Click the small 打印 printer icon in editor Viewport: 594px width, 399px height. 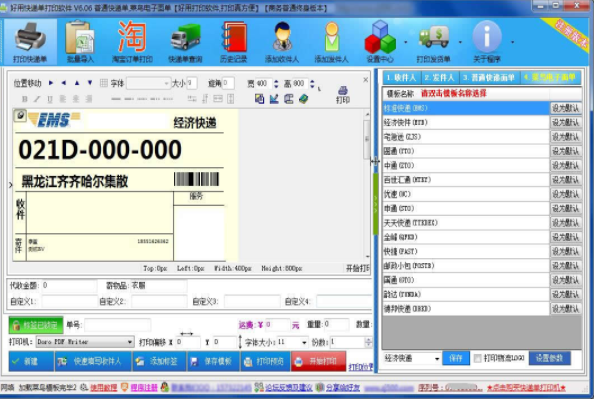(343, 94)
